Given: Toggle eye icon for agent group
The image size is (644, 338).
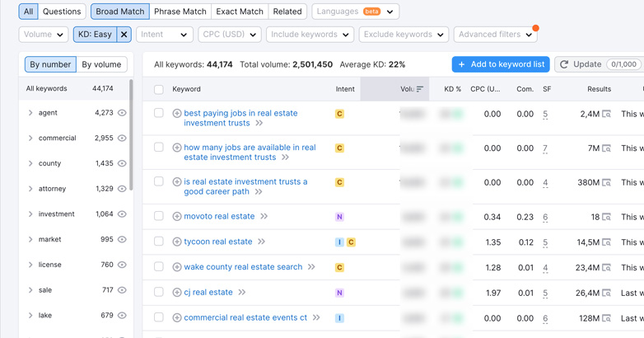Looking at the screenshot, I should click(x=122, y=113).
